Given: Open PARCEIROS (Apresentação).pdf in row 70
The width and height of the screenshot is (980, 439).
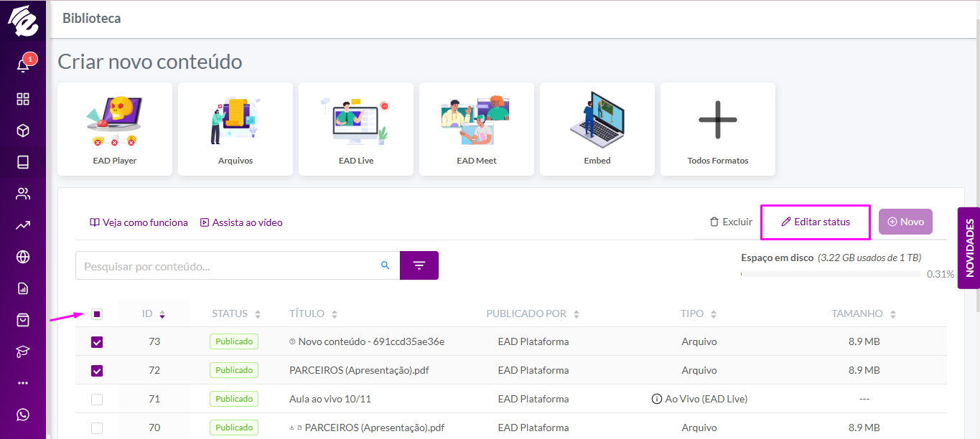Looking at the screenshot, I should (375, 428).
